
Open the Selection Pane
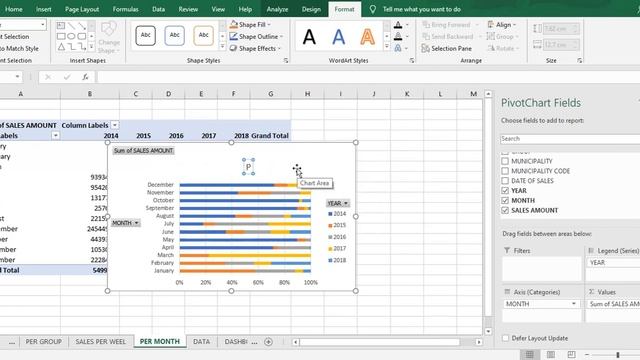click(x=447, y=48)
